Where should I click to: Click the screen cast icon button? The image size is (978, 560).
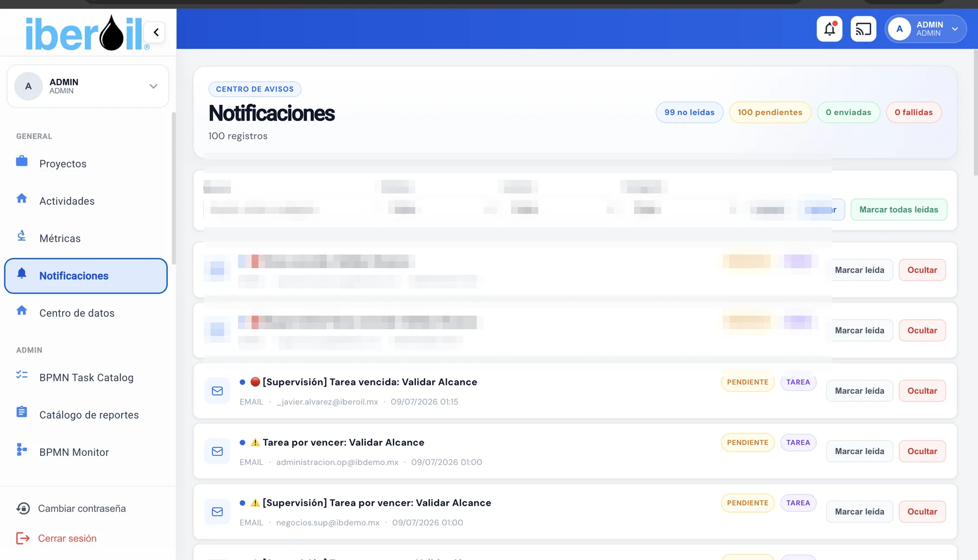pos(863,29)
